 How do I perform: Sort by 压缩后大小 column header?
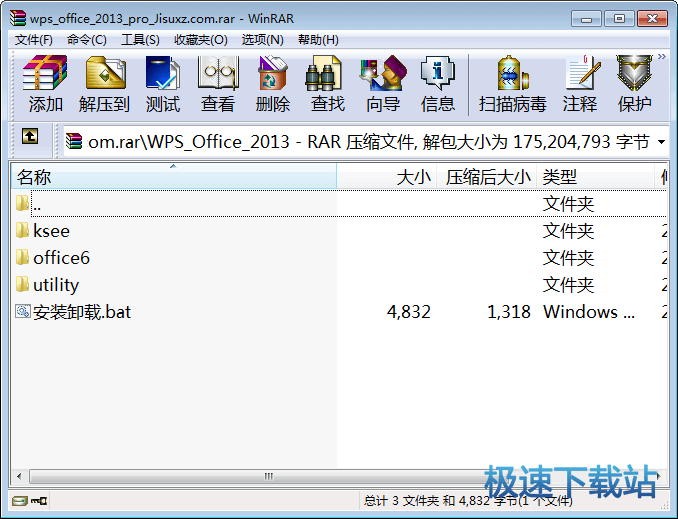(x=487, y=176)
